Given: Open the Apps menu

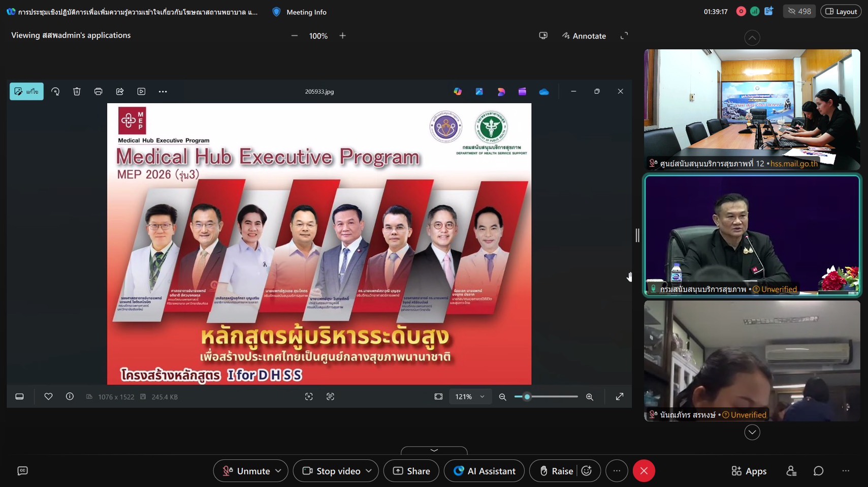Looking at the screenshot, I should pyautogui.click(x=749, y=471).
